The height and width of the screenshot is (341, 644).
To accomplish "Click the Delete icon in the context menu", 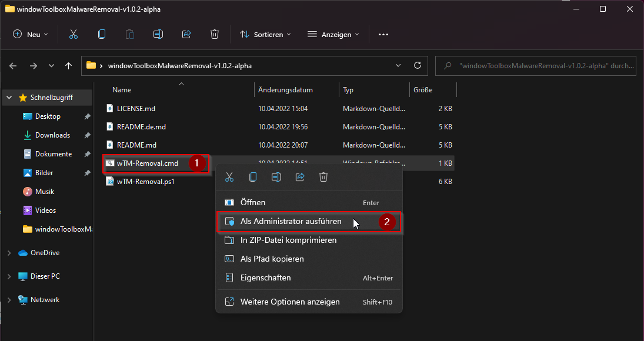I will [323, 178].
